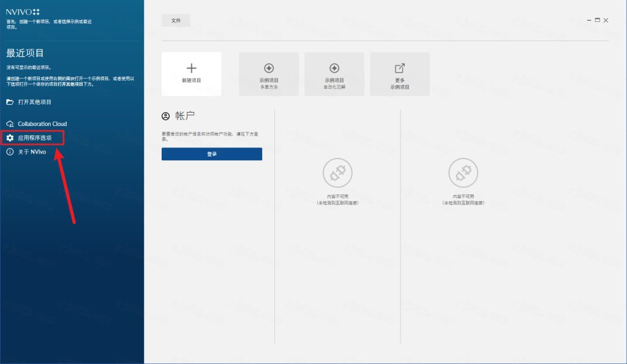Click the right 内容不可用 message text
The width and height of the screenshot is (627, 364).
[x=463, y=200]
